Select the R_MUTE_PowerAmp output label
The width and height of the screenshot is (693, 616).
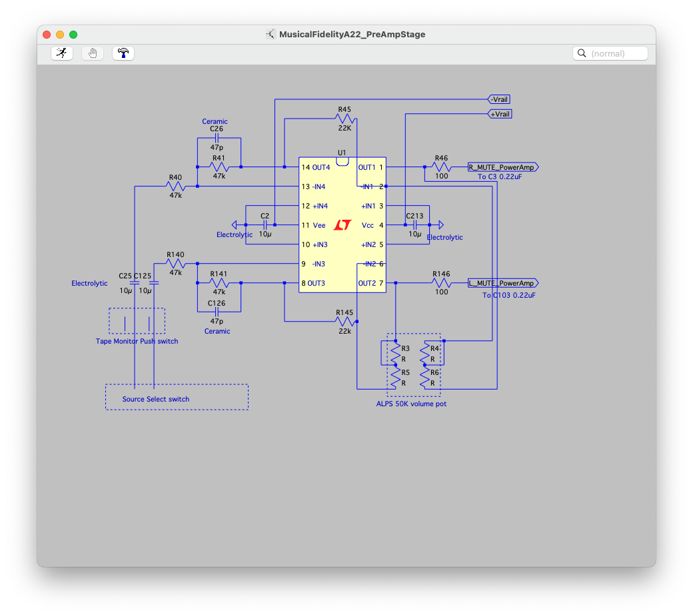503,167
